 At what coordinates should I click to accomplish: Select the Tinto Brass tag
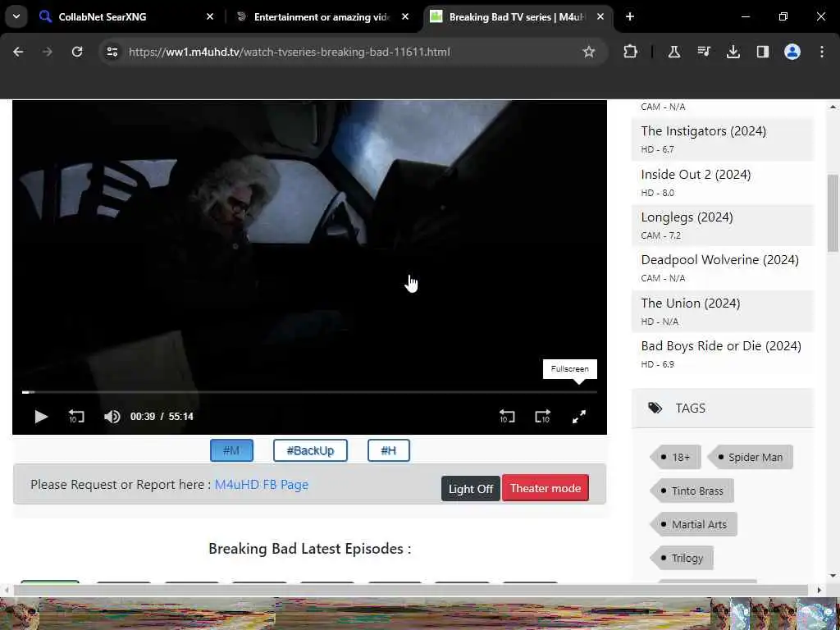click(x=692, y=491)
